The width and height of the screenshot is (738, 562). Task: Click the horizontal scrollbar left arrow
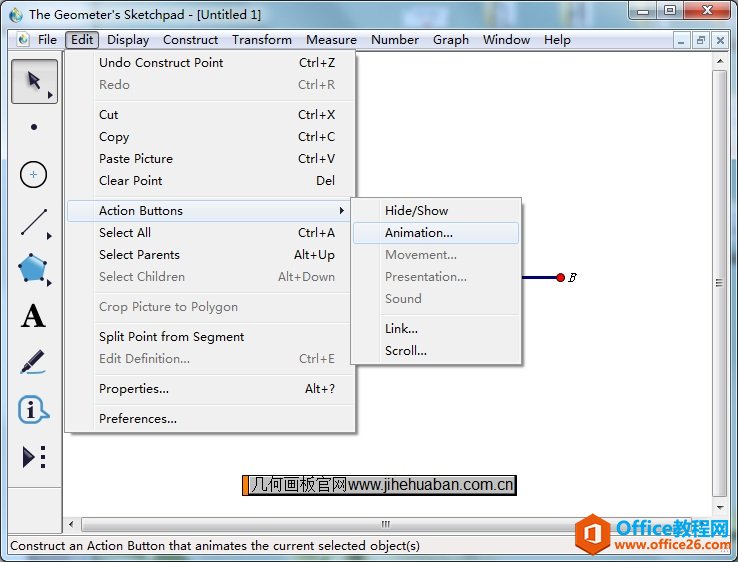click(x=71, y=524)
